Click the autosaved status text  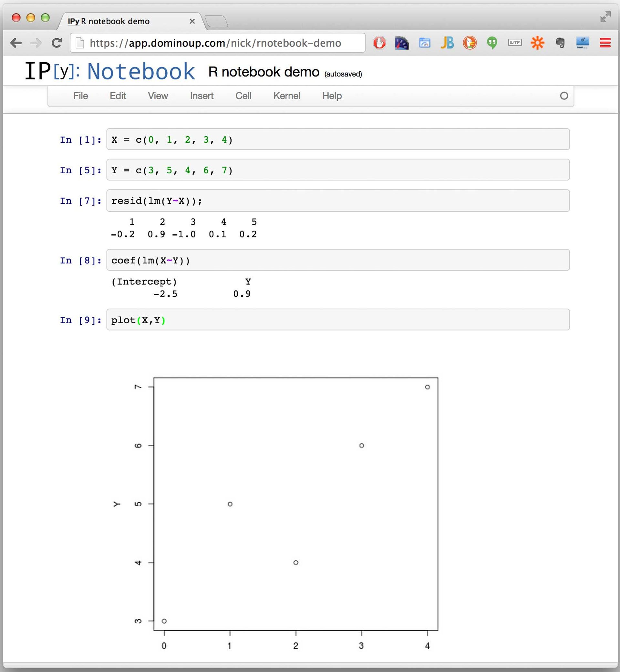point(343,74)
